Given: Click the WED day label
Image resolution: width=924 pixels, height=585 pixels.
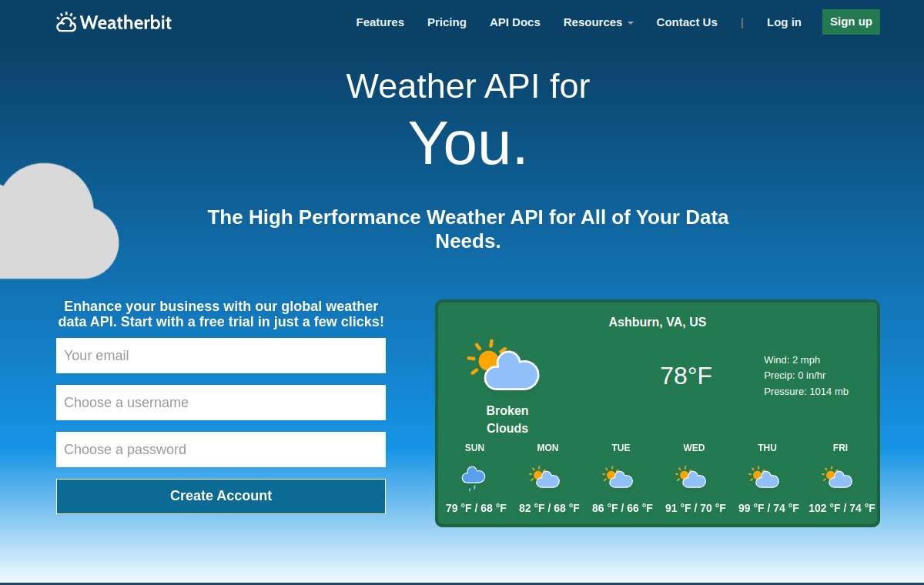Looking at the screenshot, I should (694, 448).
